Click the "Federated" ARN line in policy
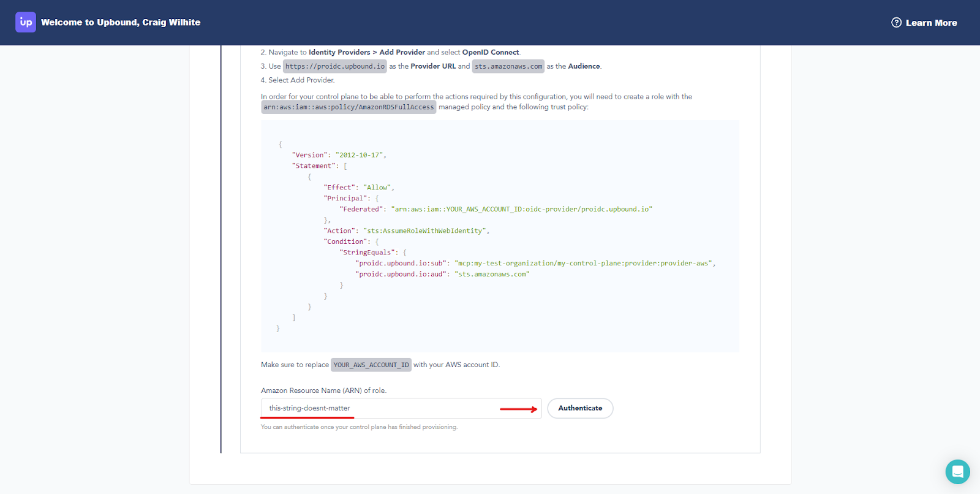The image size is (980, 494). pyautogui.click(x=496, y=209)
